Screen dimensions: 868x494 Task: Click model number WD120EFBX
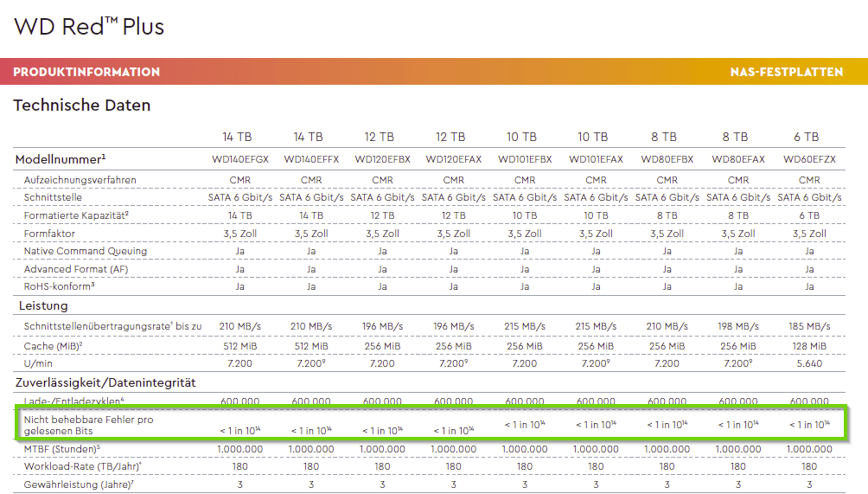pyautogui.click(x=382, y=159)
